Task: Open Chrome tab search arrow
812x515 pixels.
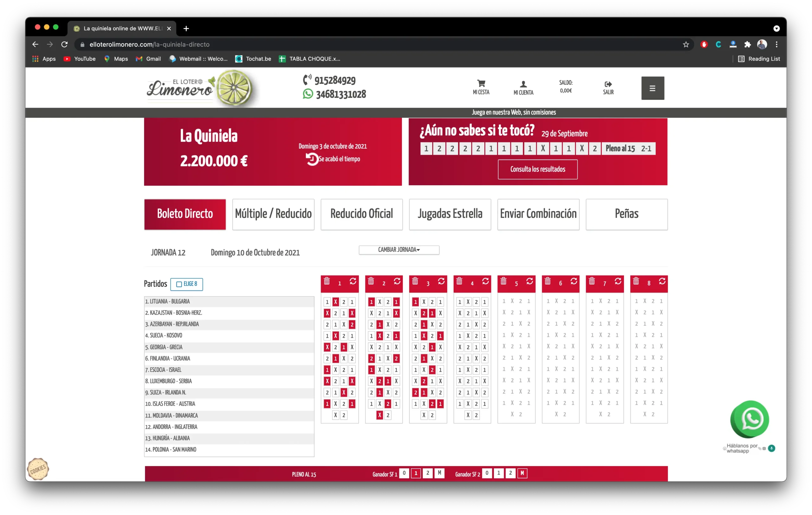Action: [776, 29]
